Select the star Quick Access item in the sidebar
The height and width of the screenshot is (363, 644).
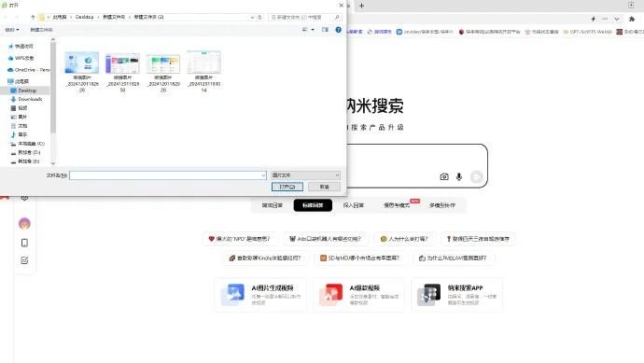(24, 47)
